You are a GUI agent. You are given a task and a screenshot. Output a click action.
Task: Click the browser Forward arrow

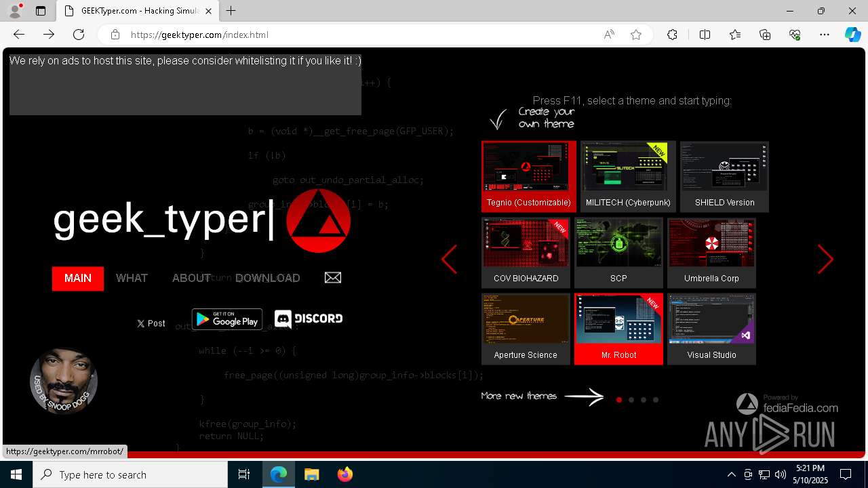point(49,35)
